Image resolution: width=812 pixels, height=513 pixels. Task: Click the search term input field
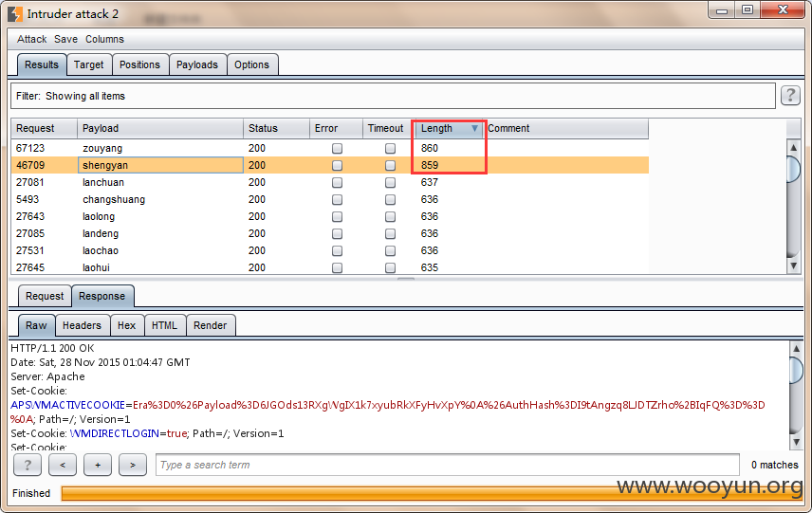point(448,465)
